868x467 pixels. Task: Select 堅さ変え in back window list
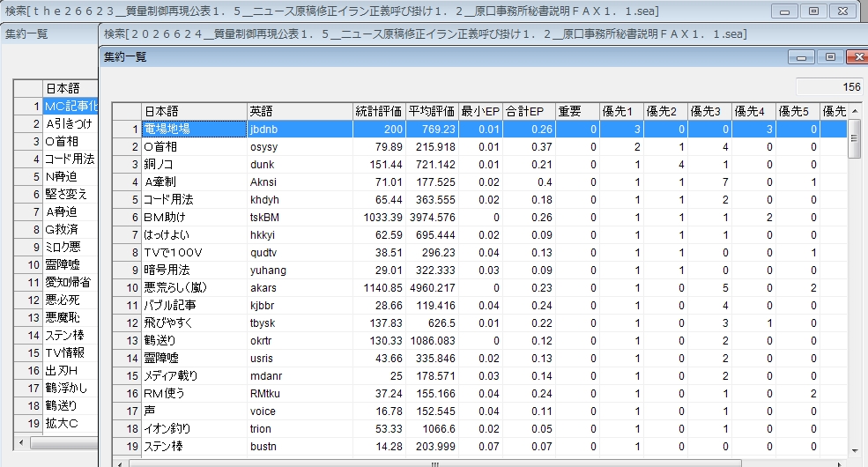[x=70, y=194]
